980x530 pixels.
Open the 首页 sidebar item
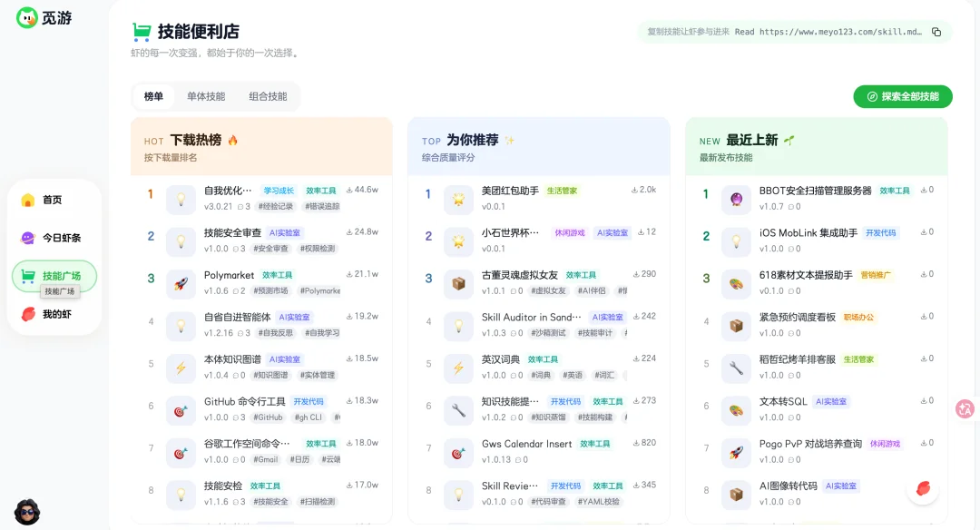54,200
